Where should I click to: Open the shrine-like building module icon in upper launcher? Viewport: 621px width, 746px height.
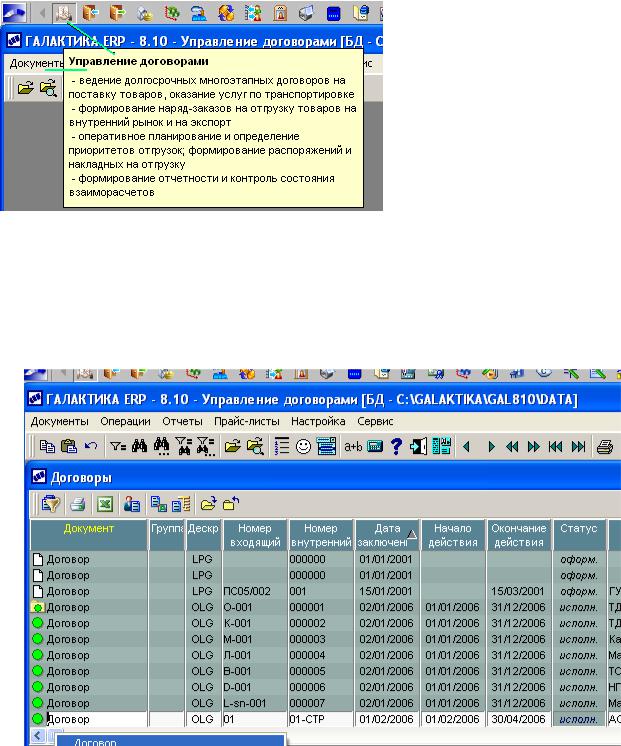pyautogui.click(x=280, y=13)
